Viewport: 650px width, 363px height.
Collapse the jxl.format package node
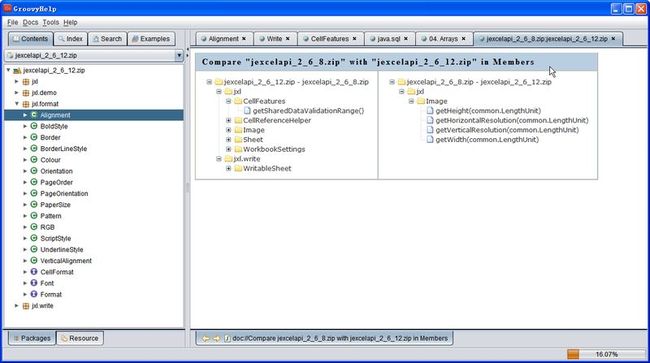(17, 104)
